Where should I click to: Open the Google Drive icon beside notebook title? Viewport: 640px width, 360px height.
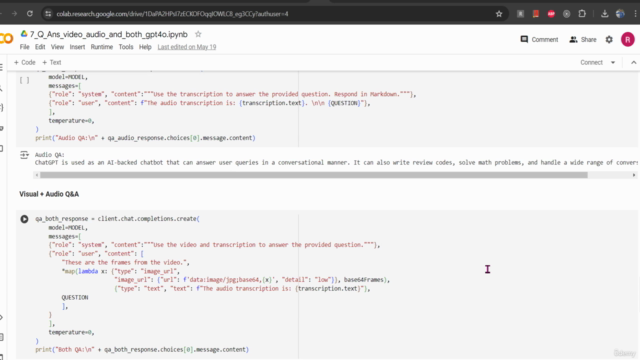point(24,34)
